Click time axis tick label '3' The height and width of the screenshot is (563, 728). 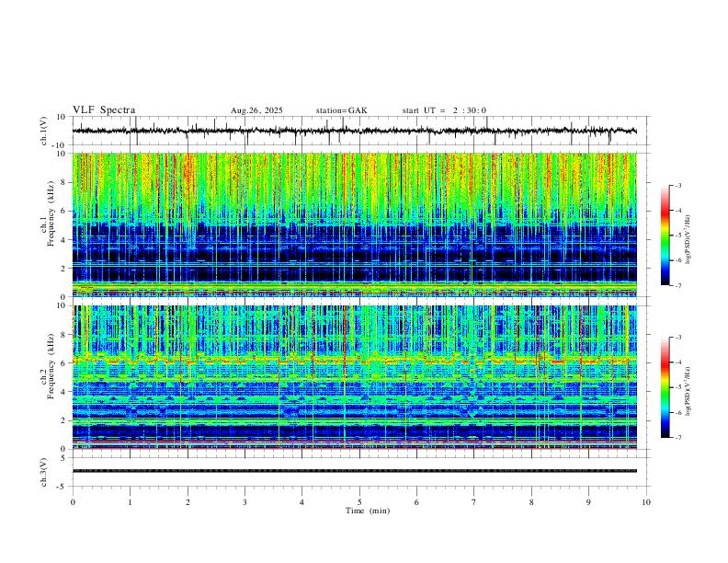[245, 502]
